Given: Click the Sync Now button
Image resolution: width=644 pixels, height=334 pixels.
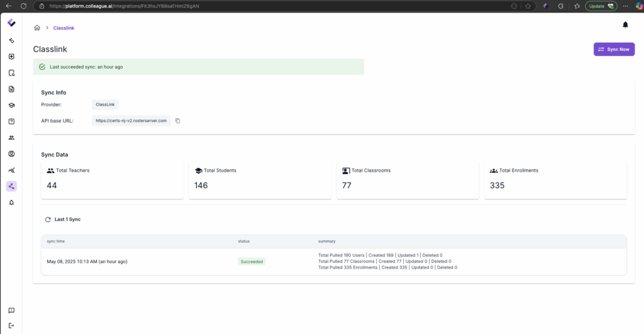Looking at the screenshot, I should point(614,49).
